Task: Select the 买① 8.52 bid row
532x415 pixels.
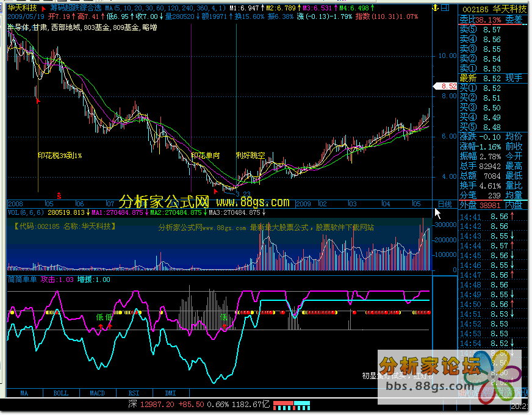Action: [x=492, y=88]
